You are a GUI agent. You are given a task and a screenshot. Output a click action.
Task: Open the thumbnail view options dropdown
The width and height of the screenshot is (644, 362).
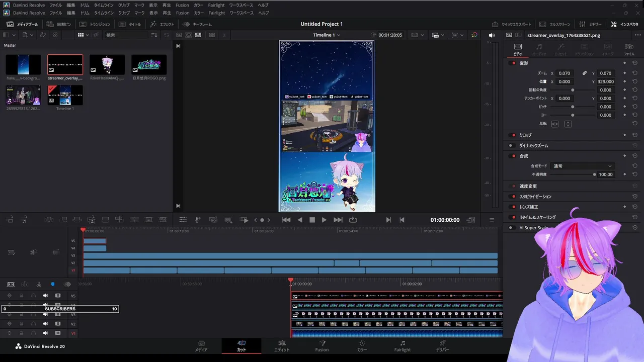pyautogui.click(x=83, y=35)
